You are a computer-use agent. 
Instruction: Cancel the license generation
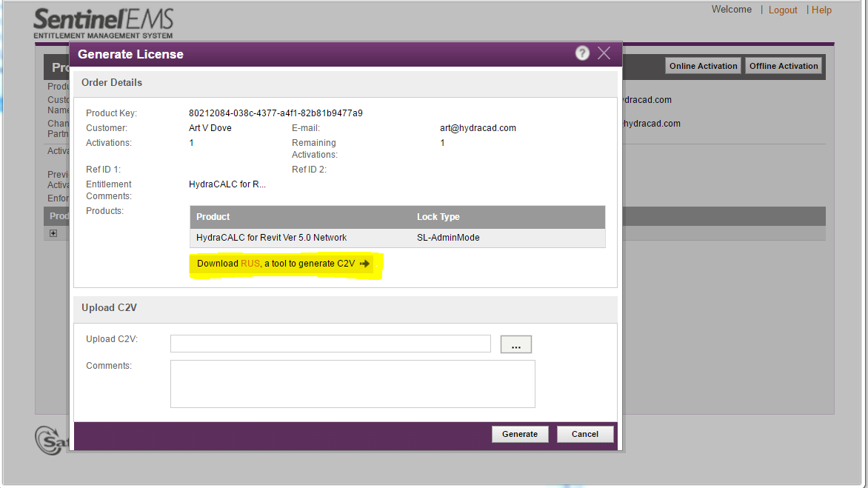pyautogui.click(x=585, y=435)
